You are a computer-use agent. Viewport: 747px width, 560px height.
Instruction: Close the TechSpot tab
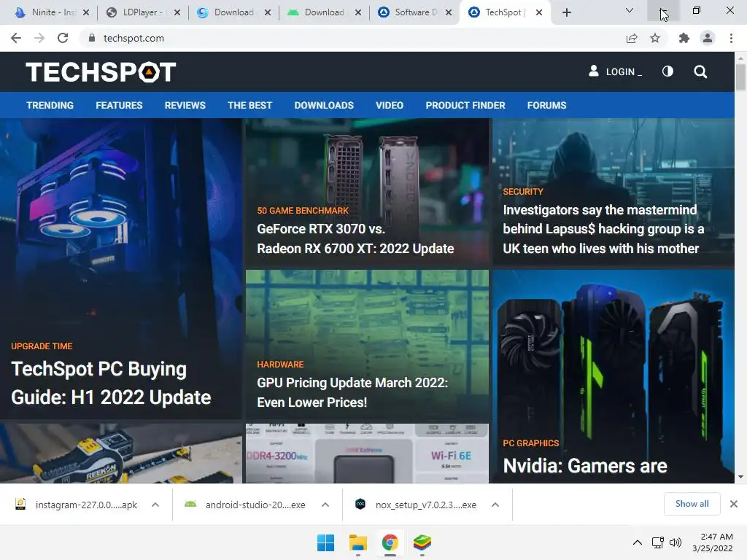click(539, 12)
